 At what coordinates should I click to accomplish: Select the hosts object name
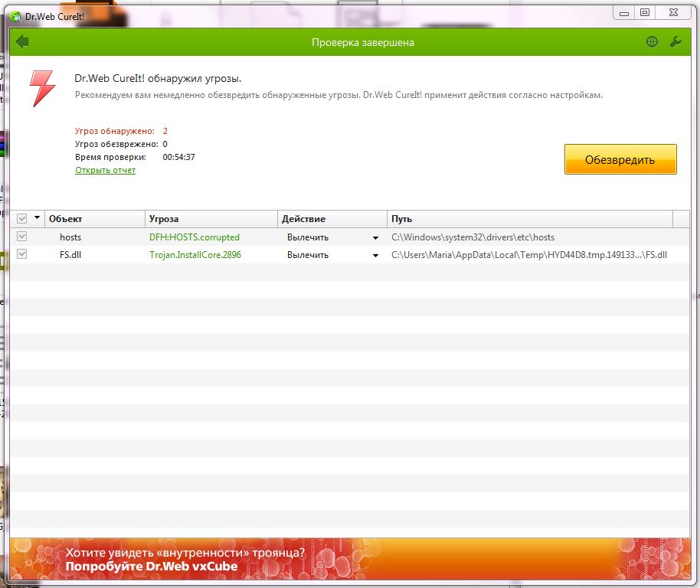[70, 237]
